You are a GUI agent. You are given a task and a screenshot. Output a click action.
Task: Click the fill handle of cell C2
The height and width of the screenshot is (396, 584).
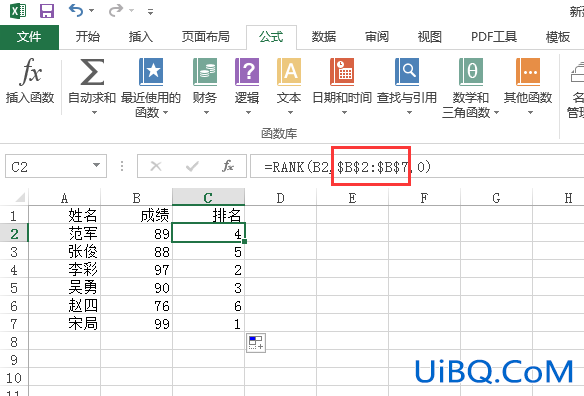tap(244, 242)
